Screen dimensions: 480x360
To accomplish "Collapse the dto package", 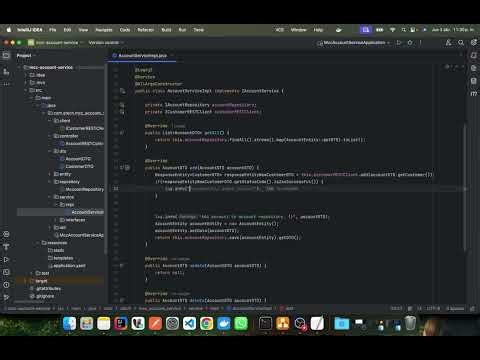I will coord(50,151).
